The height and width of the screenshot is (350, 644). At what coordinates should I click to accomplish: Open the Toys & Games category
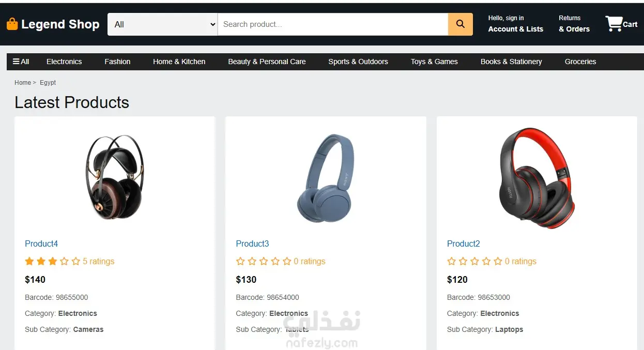[434, 62]
